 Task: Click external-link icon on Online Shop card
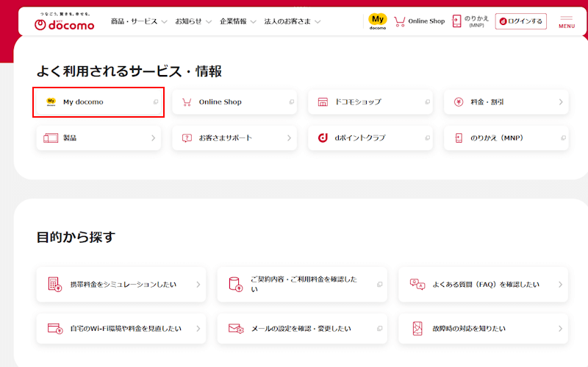point(291,102)
